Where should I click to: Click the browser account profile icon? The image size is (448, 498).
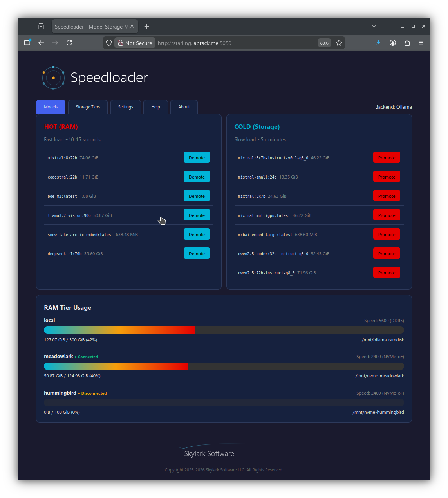(x=392, y=43)
